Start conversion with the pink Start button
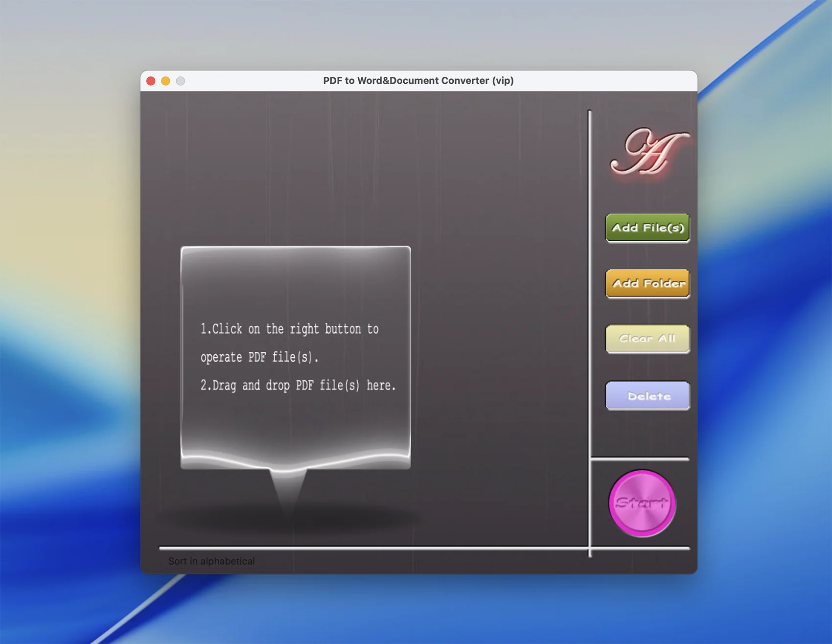 pos(642,503)
